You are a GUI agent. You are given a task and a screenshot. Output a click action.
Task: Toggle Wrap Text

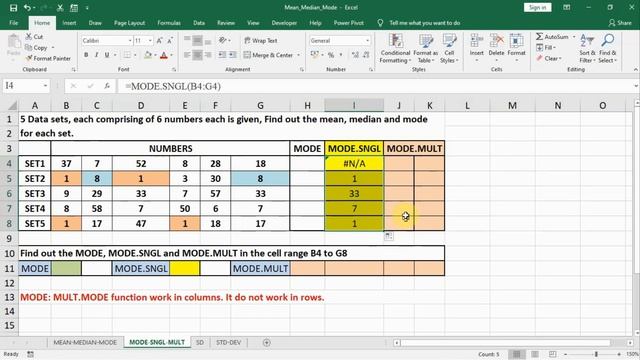point(261,40)
